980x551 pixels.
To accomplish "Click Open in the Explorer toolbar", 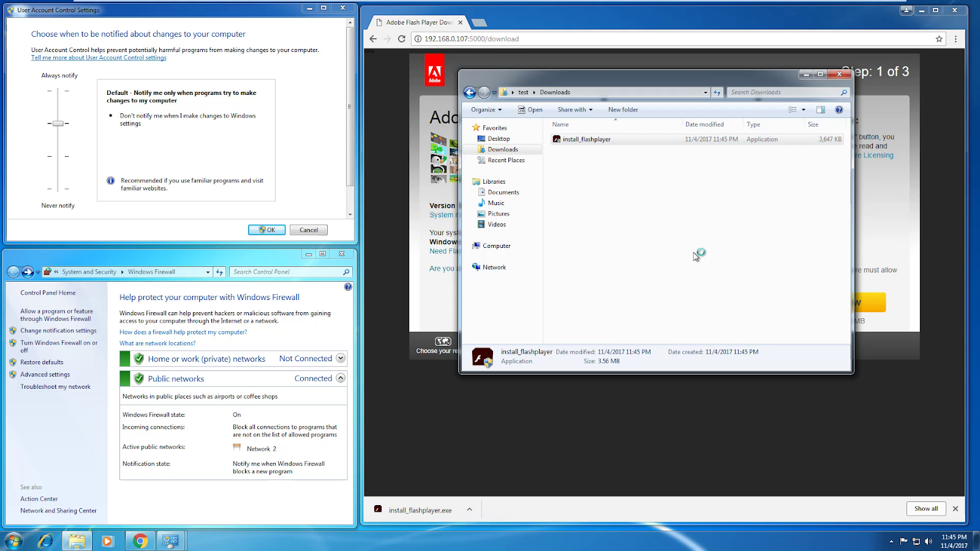I will [x=530, y=110].
